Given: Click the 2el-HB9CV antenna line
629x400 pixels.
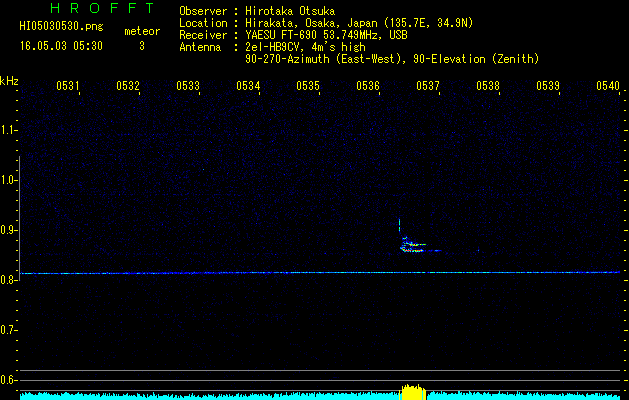Looking at the screenshot, I should 305,47.
